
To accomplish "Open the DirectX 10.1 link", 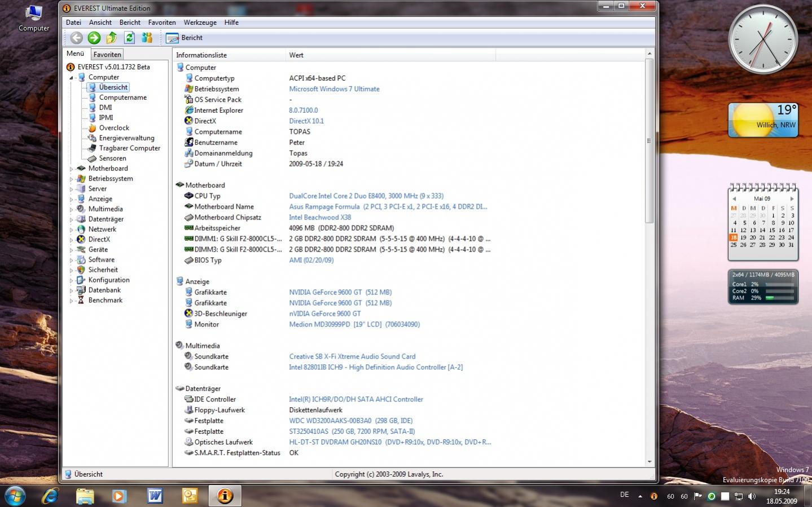I will coord(306,121).
